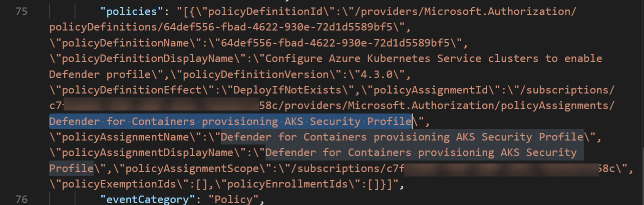Click line number 75 in the gutter
The height and width of the screenshot is (205, 644).
tap(22, 11)
